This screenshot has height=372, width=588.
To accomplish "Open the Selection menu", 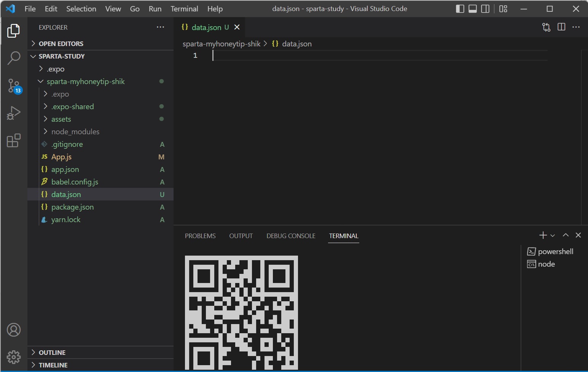I will point(81,9).
